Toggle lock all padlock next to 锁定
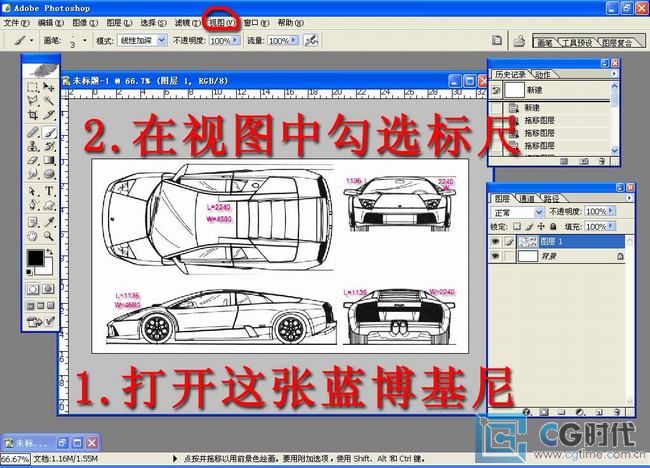Viewport: 650px width, 468px height. tap(553, 226)
